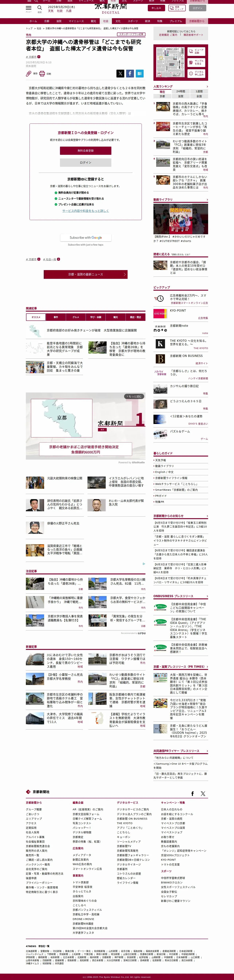Click 申し込み button in header
The image size is (234, 980).
(156, 8)
